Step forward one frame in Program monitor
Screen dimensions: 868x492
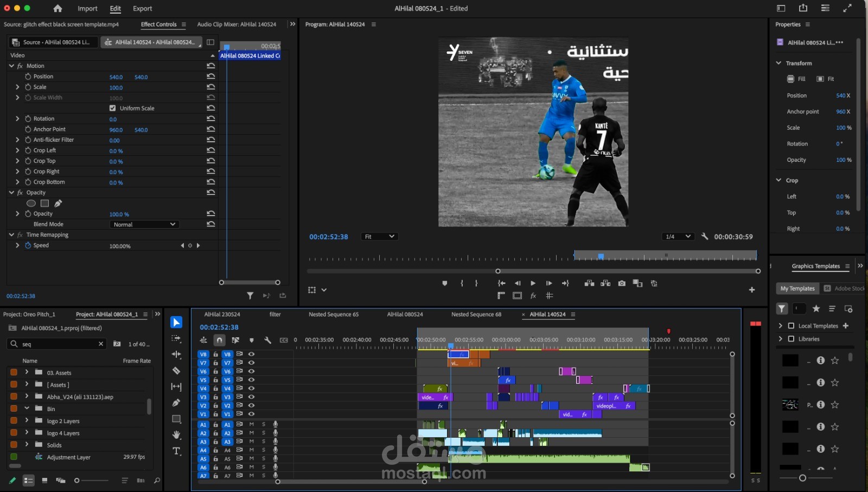(549, 283)
